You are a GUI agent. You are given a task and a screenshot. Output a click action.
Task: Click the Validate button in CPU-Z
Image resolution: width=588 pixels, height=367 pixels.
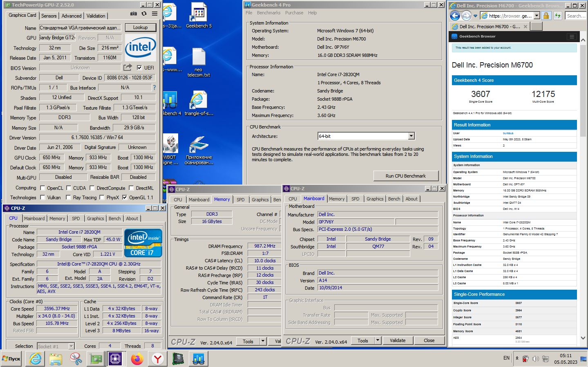[398, 340]
